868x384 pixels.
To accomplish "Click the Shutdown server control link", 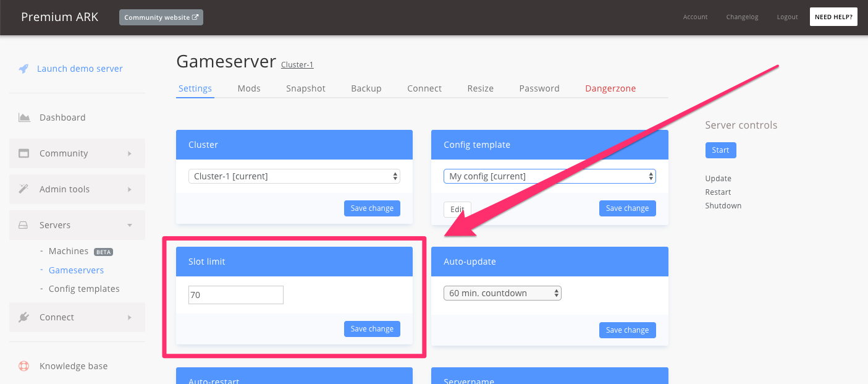I will (723, 206).
